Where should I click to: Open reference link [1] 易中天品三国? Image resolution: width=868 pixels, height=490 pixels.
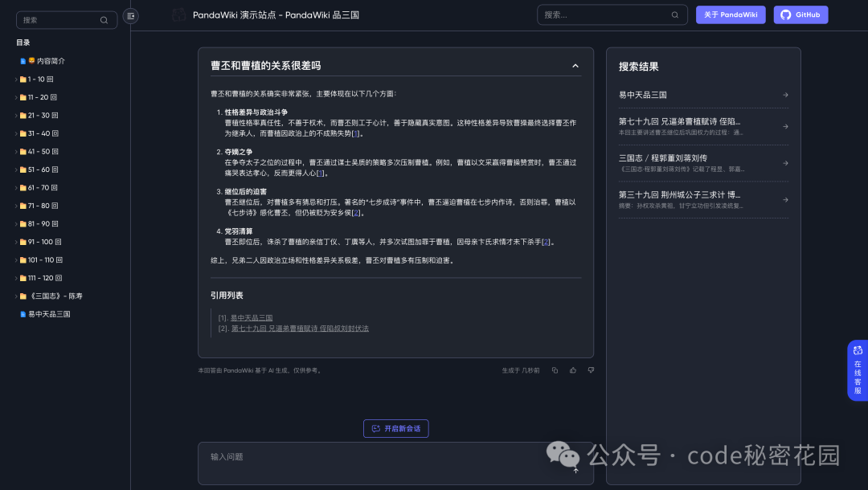(x=252, y=318)
